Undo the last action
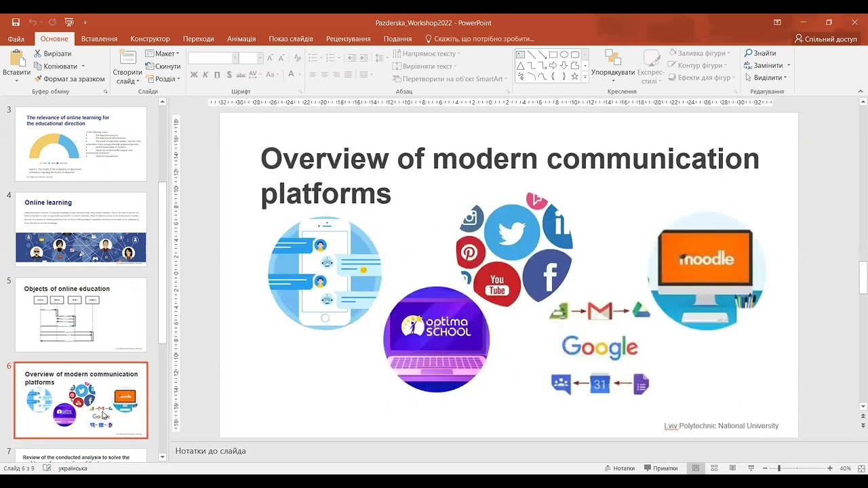868x488 pixels. pos(33,22)
